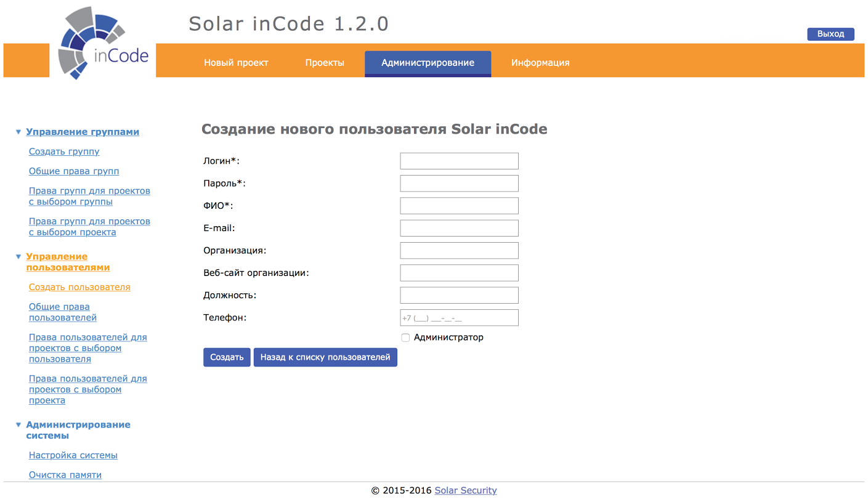Collapse the Управление группами section arrow
The width and height of the screenshot is (868, 499).
[18, 132]
